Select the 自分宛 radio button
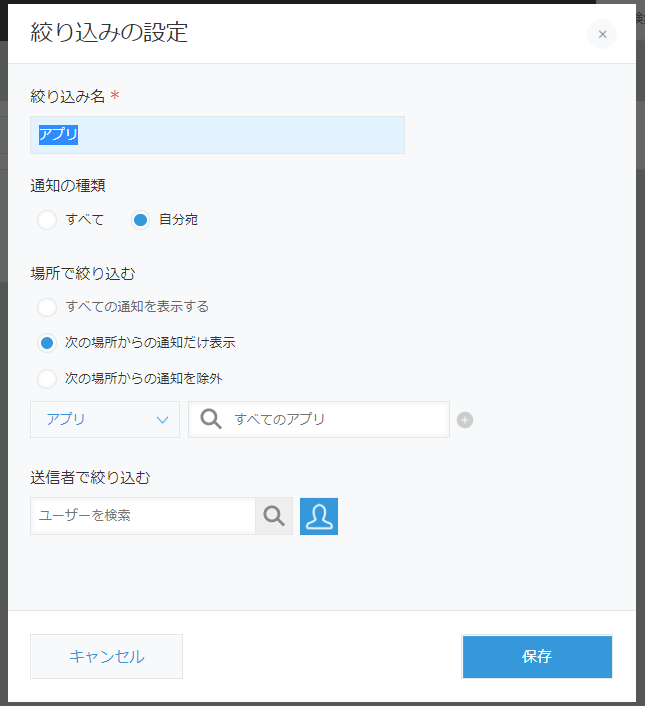645x706 pixels. pyautogui.click(x=140, y=220)
